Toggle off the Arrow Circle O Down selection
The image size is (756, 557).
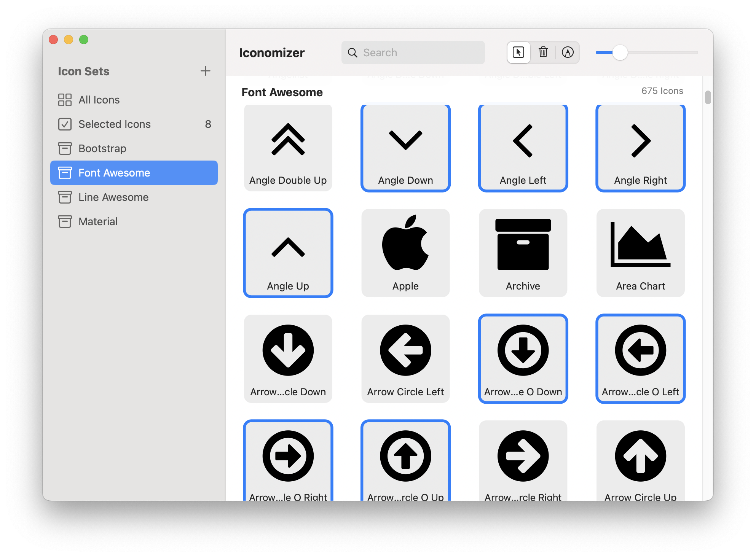click(523, 358)
